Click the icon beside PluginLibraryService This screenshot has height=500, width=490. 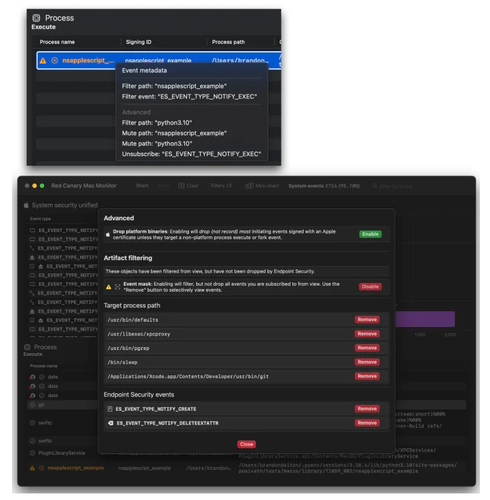[x=32, y=453]
